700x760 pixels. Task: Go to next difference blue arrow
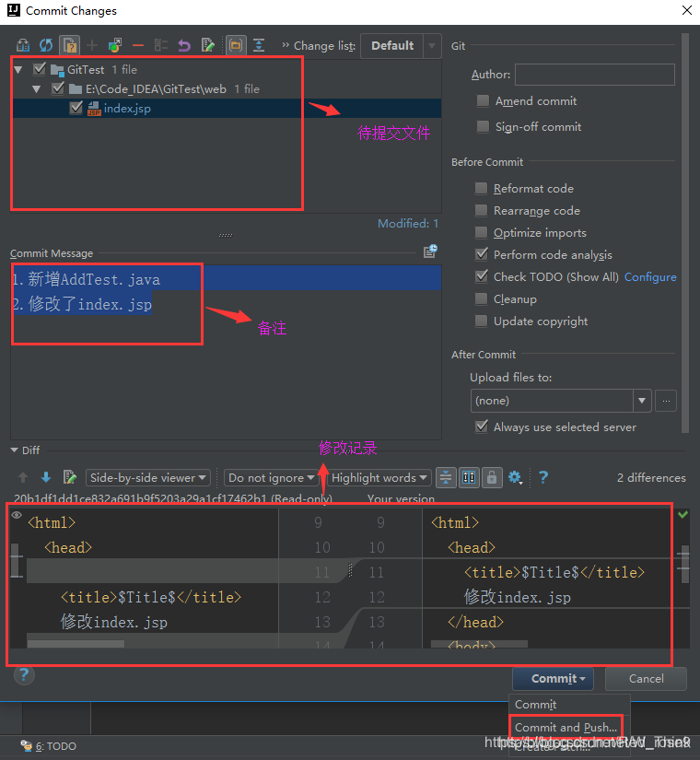point(46,477)
